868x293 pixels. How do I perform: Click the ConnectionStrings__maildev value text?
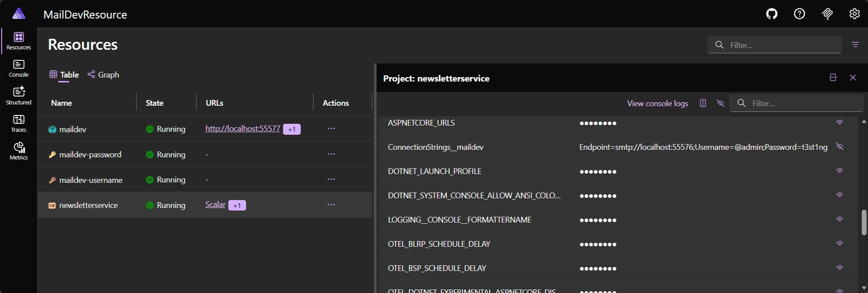click(703, 147)
